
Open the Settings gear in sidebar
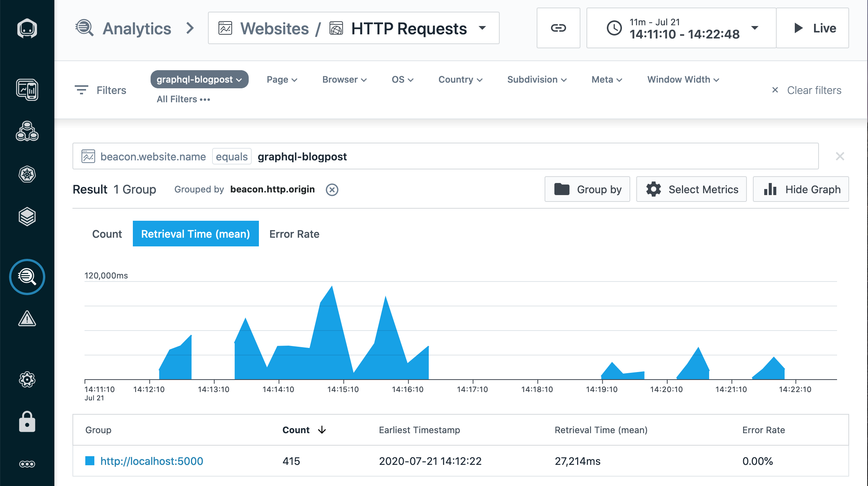(x=27, y=380)
